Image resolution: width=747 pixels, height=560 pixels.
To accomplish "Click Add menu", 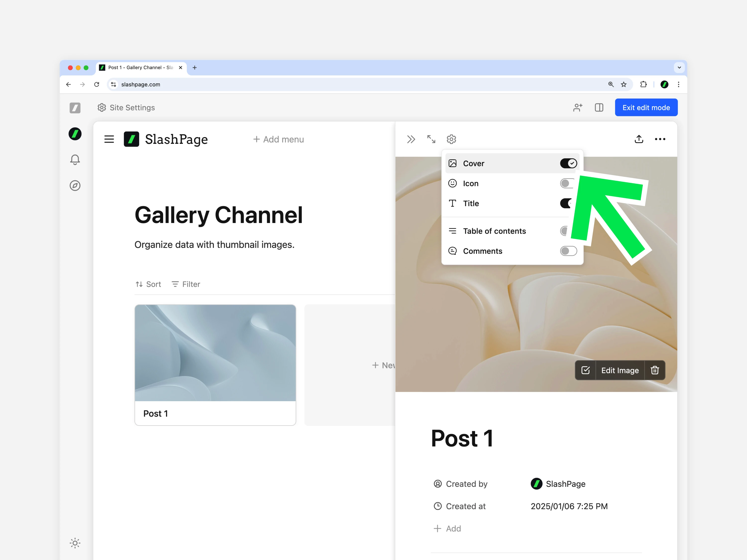I will click(x=279, y=139).
